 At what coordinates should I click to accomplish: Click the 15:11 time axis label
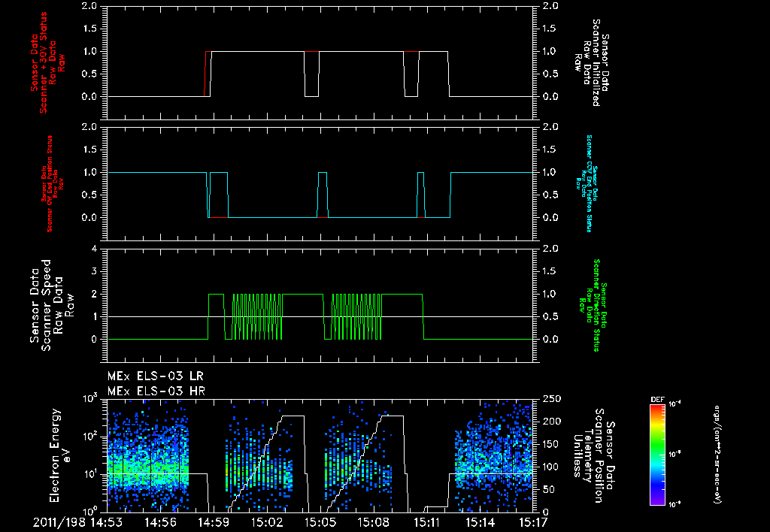[427, 522]
